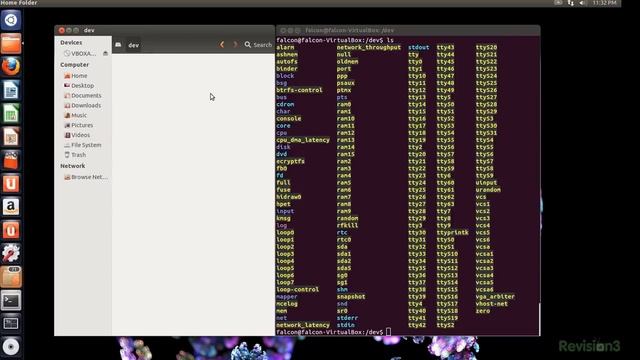
Task: Open Ubuntu Software Center from the dock
Action: (x=11, y=160)
